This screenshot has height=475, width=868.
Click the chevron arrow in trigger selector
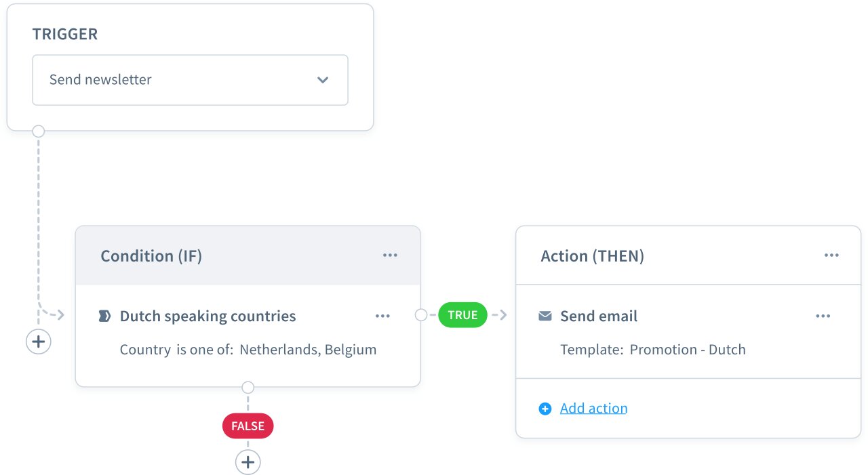(x=323, y=80)
